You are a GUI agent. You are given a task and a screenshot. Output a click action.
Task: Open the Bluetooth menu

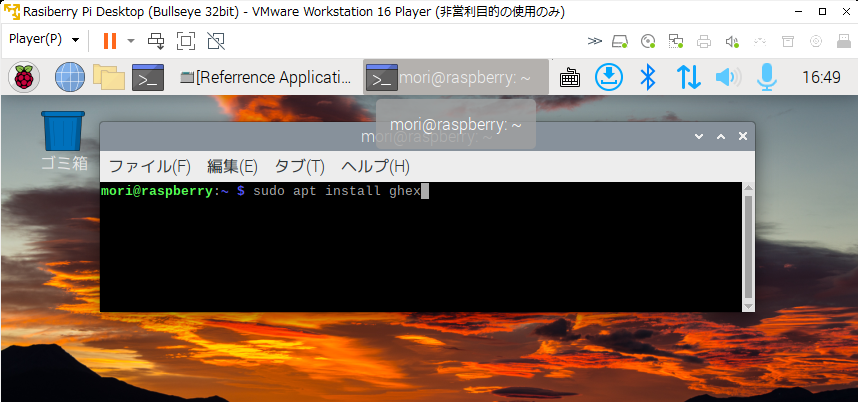648,77
